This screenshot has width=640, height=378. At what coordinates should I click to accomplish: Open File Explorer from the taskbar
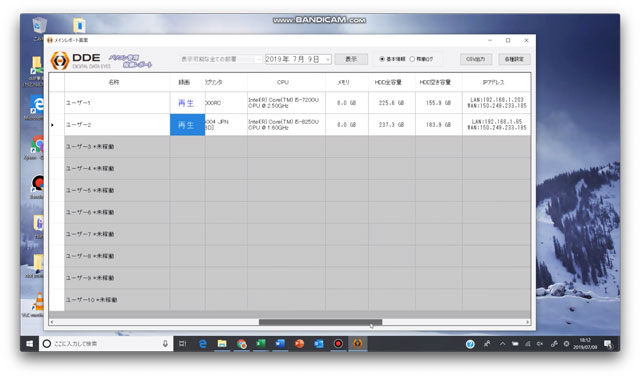[x=222, y=344]
